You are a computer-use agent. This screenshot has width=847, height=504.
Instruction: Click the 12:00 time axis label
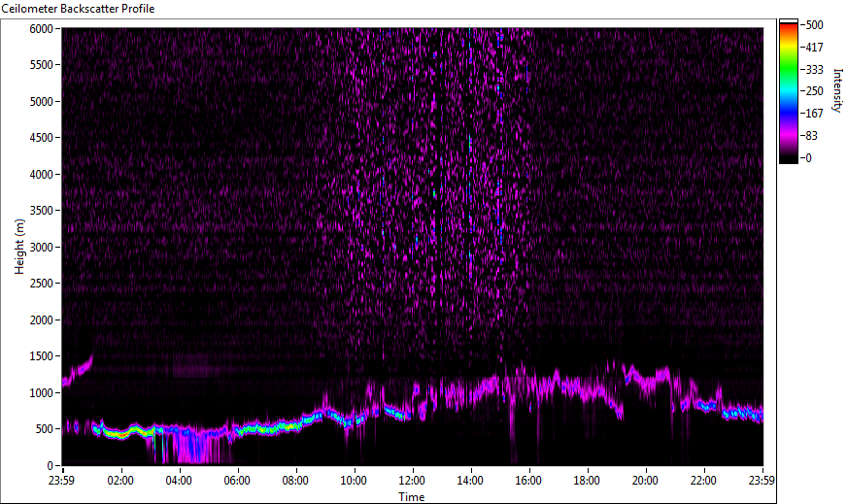coord(412,481)
